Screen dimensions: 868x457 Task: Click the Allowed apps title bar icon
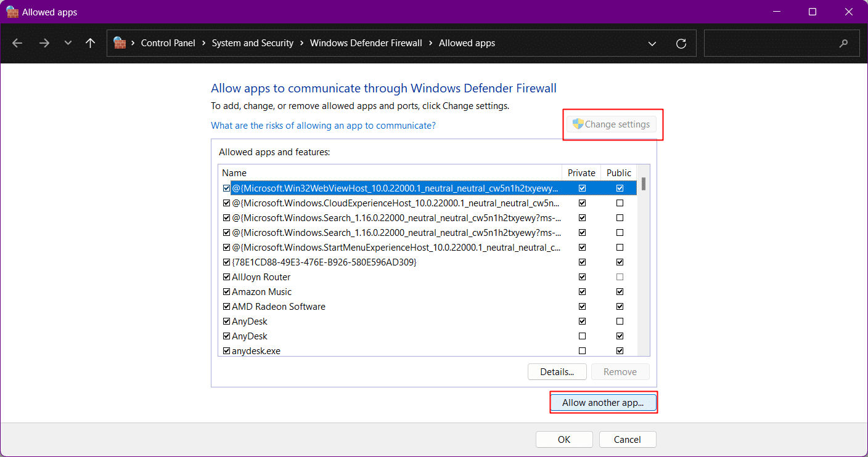(12, 12)
